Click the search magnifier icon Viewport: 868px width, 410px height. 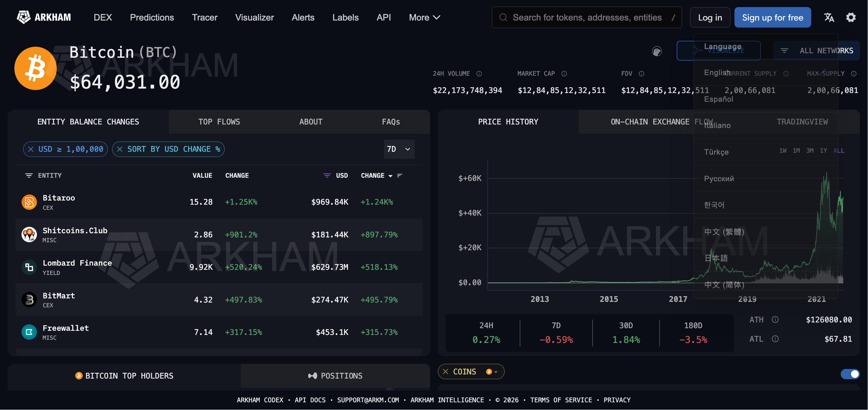[503, 17]
